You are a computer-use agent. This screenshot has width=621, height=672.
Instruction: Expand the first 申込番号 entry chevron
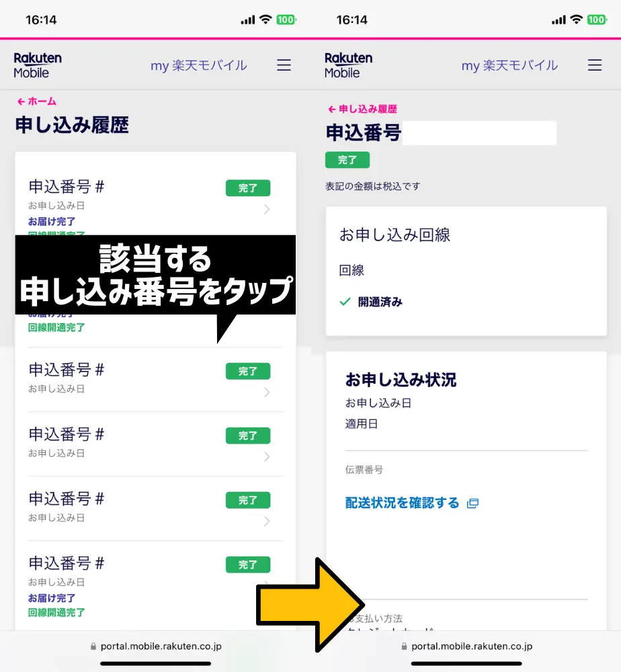(x=268, y=209)
